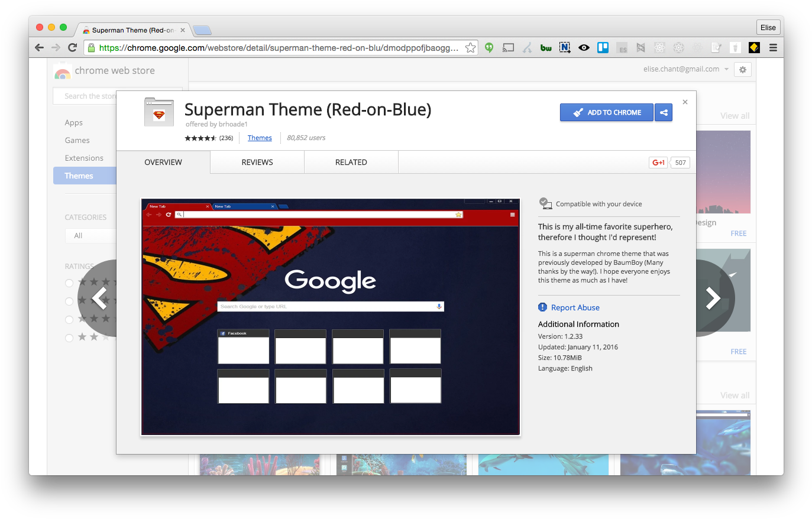This screenshot has height=519, width=812.
Task: Click the offered by brhoade1 text
Action: [216, 124]
